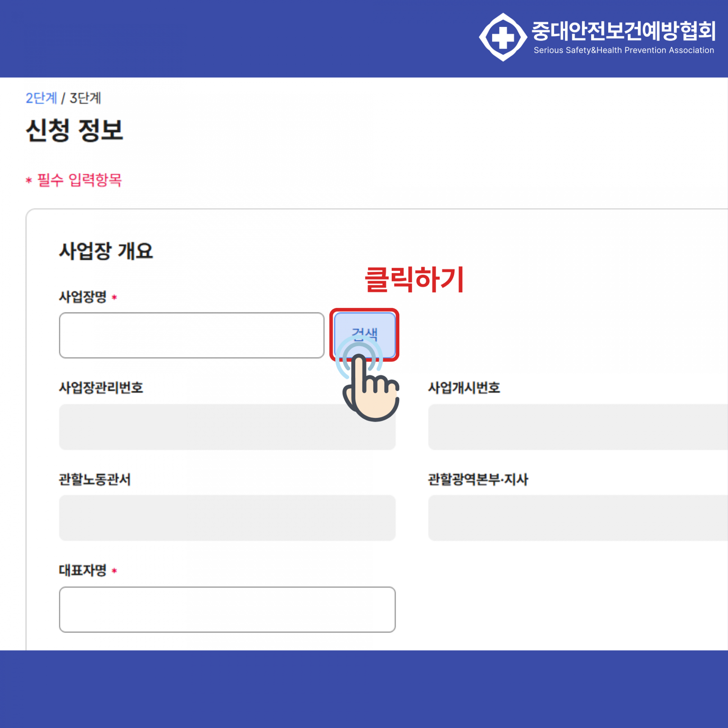Click the 관할노동관서 field

(x=227, y=518)
